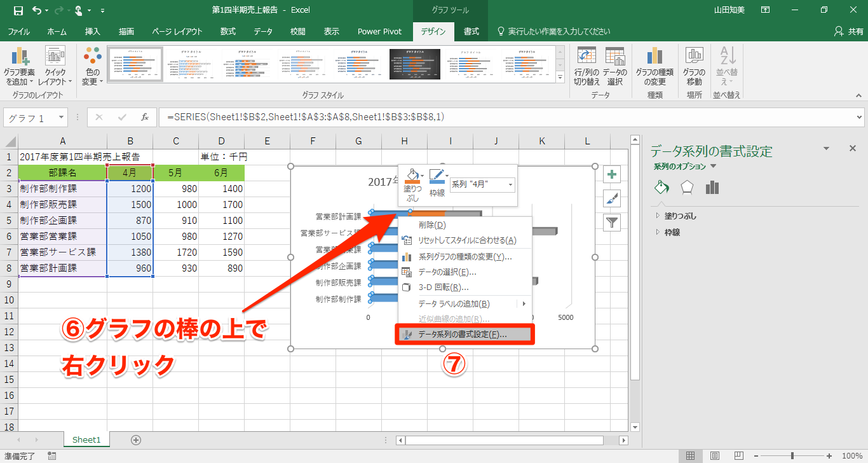The width and height of the screenshot is (868, 463).
Task: Open クイック レイアウト gallery
Action: 55,67
